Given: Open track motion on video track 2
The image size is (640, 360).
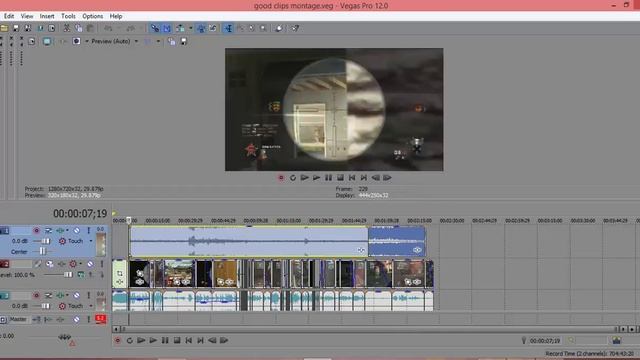Looking at the screenshot, I should [49, 264].
